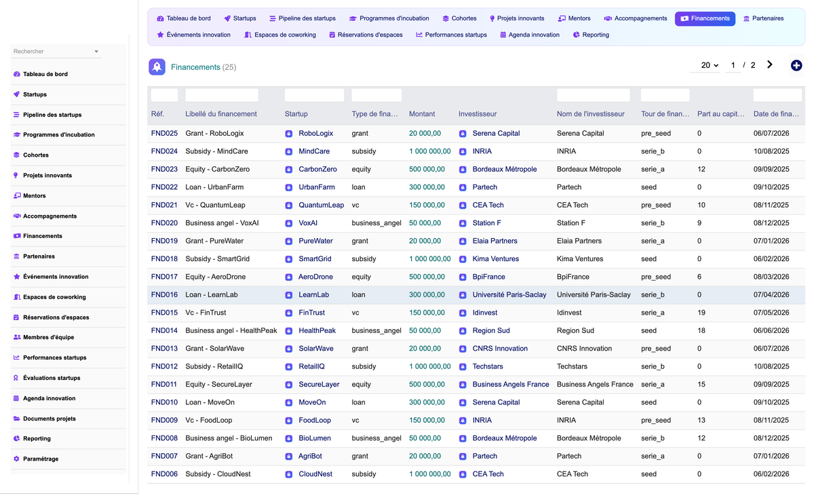The image size is (814, 504).
Task: Click the Libellé du financement filter field
Action: click(x=222, y=96)
